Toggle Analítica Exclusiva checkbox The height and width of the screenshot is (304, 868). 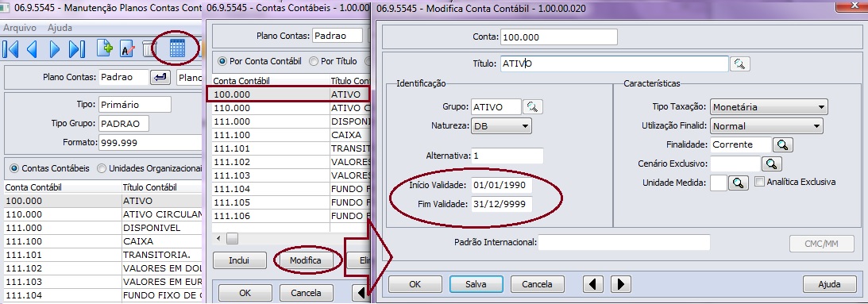(x=759, y=182)
